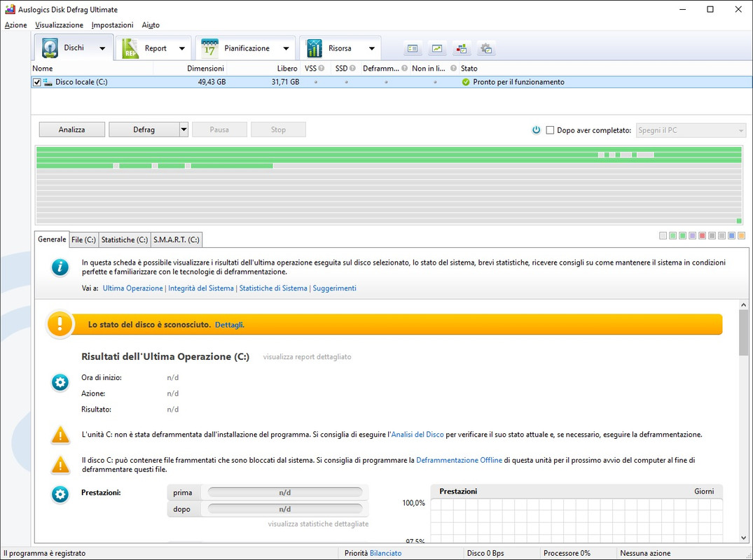Expand the Report dropdown arrow

click(x=182, y=48)
